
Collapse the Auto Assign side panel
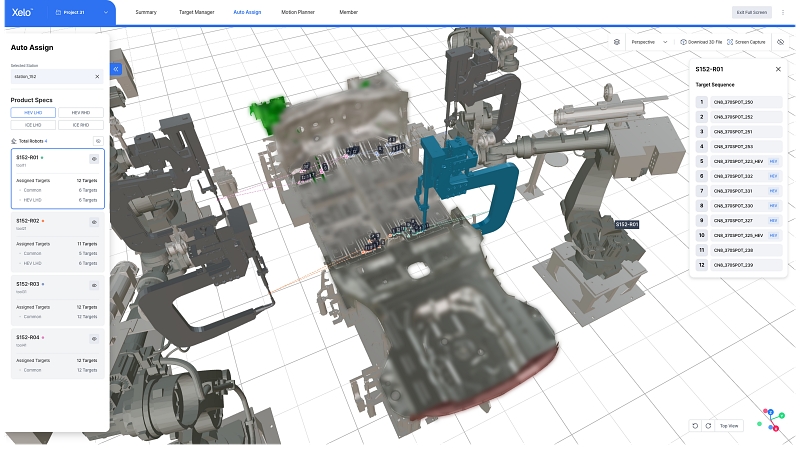pos(116,69)
